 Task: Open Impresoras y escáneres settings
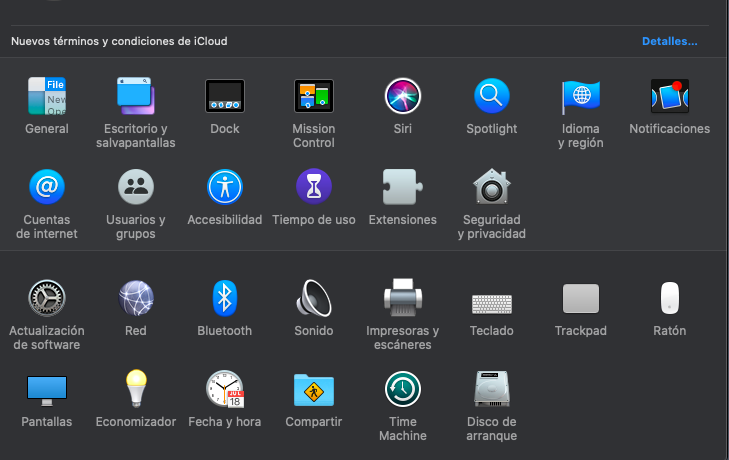[x=403, y=298]
